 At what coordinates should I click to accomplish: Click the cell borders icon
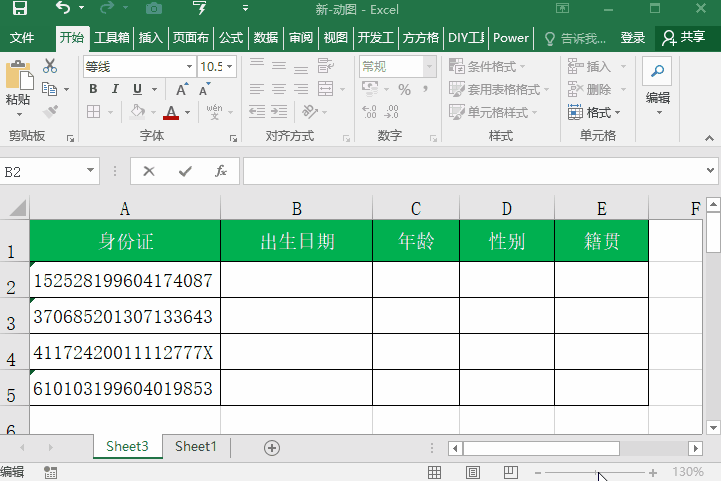[93, 112]
